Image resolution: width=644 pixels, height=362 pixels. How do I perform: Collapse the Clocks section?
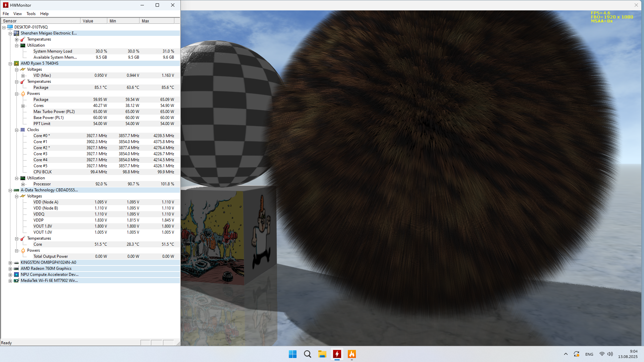17,130
